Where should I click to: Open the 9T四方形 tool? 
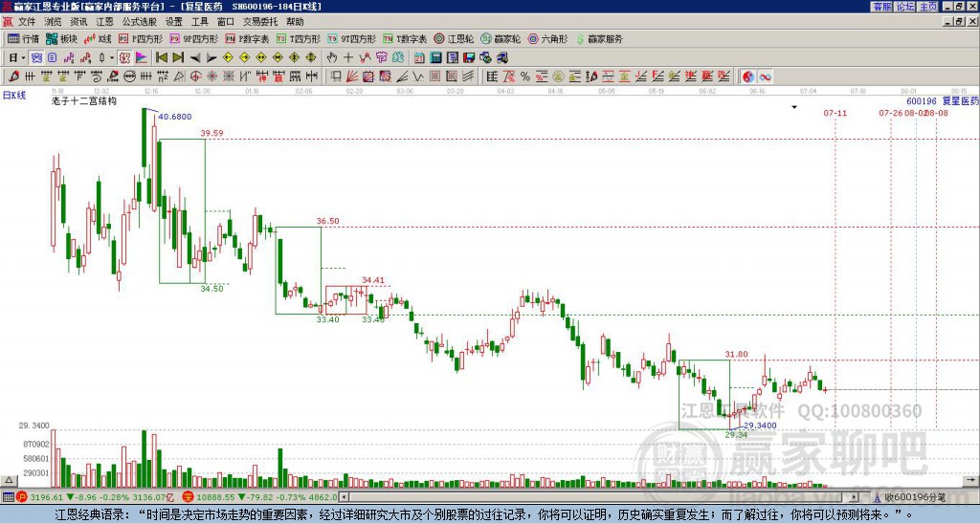pos(352,38)
